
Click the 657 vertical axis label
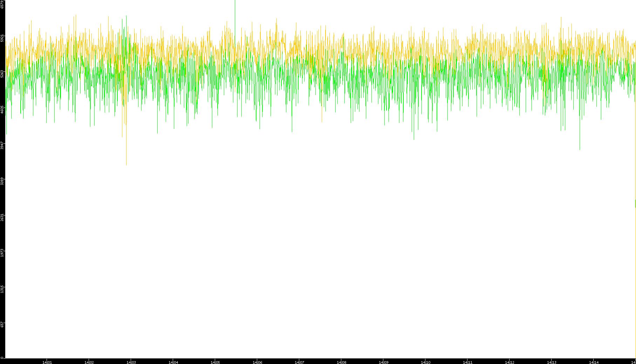pyautogui.click(x=2, y=324)
